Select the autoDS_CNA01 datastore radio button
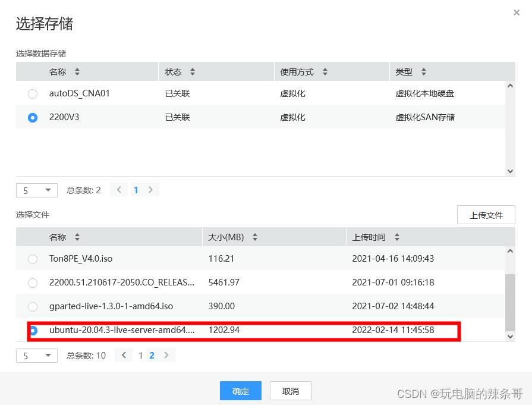 (x=33, y=94)
